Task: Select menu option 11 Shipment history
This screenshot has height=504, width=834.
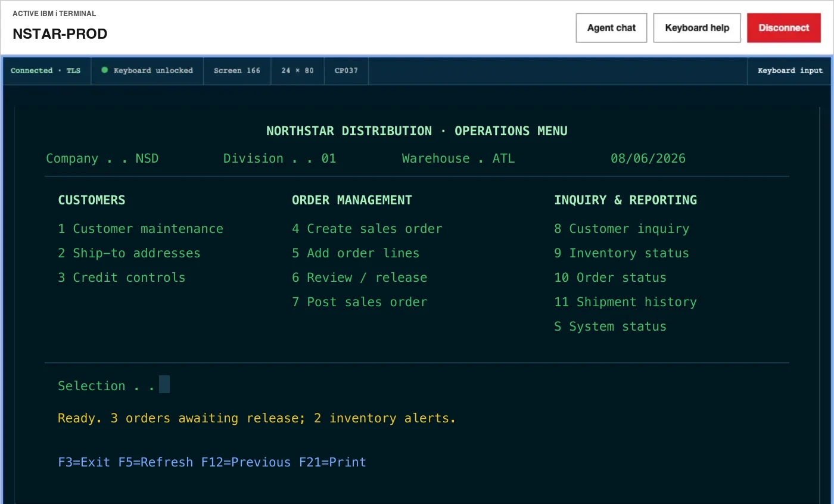Action: (625, 302)
